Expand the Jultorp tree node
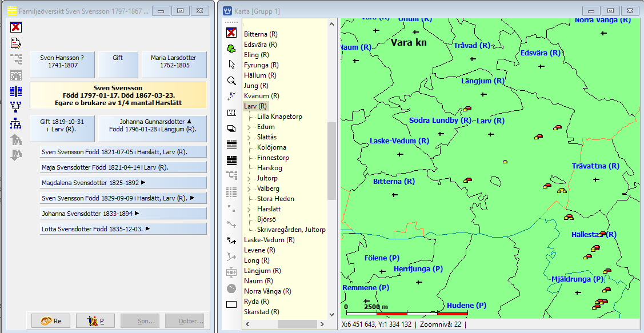 click(x=249, y=179)
